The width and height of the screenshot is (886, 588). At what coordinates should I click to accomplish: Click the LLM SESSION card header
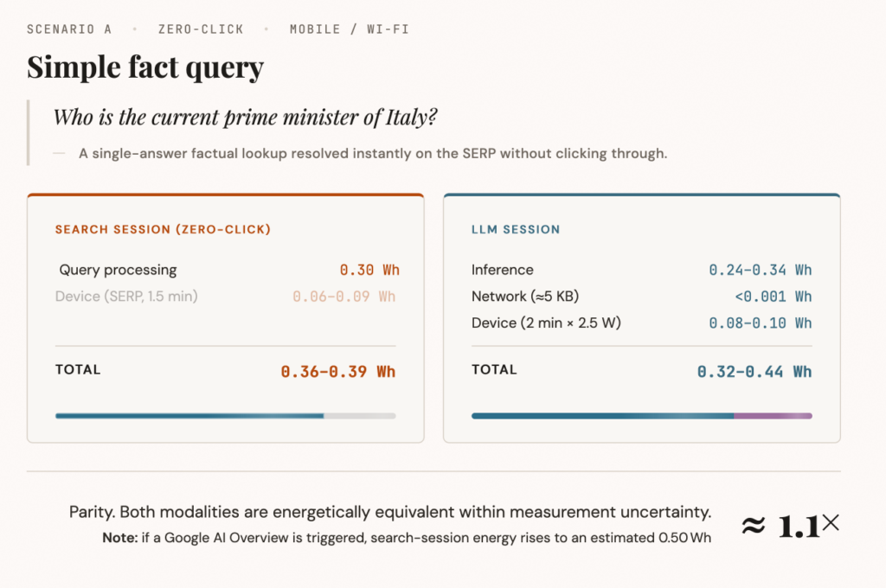coord(516,230)
